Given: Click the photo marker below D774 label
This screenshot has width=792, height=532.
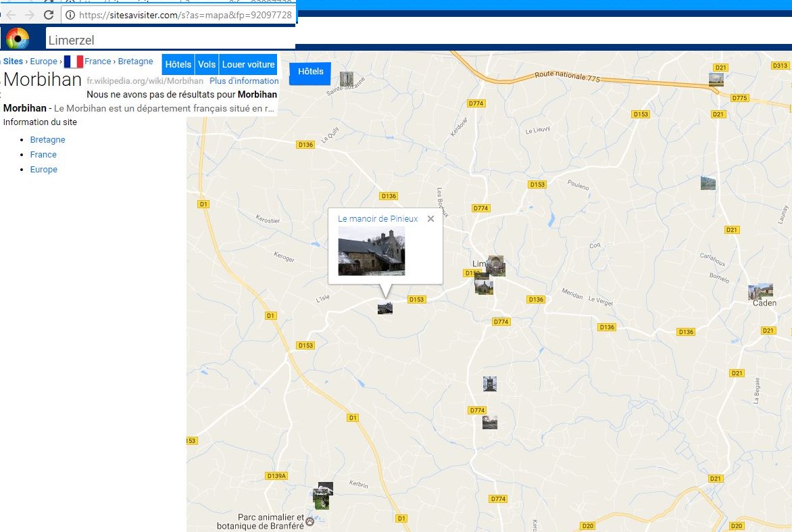Looking at the screenshot, I should point(489,422).
